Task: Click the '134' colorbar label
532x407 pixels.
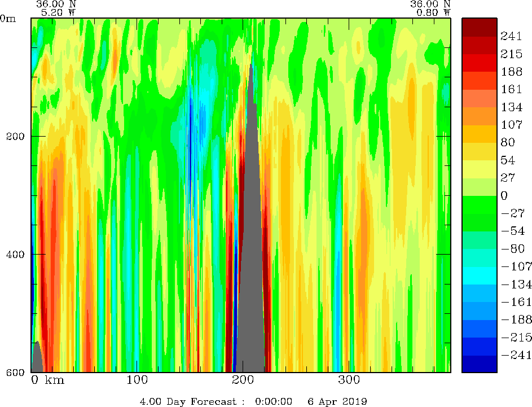Action: point(511,107)
